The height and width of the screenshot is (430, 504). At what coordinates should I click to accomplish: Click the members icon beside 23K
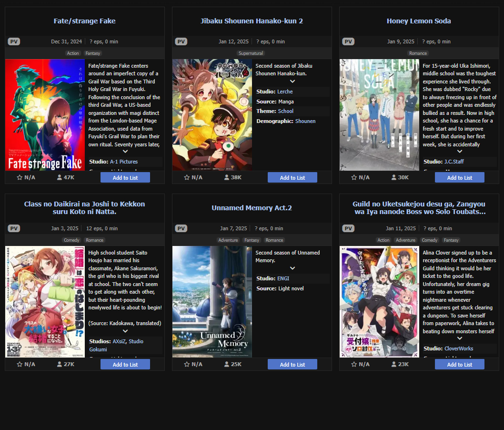(x=394, y=364)
